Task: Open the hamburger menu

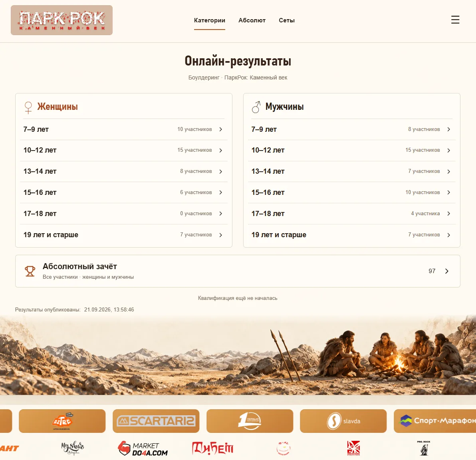Action: [455, 20]
